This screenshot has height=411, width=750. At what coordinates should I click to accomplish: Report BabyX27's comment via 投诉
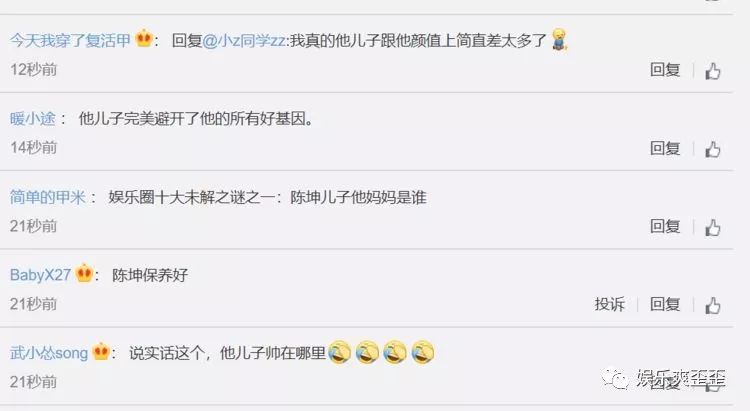pos(610,304)
